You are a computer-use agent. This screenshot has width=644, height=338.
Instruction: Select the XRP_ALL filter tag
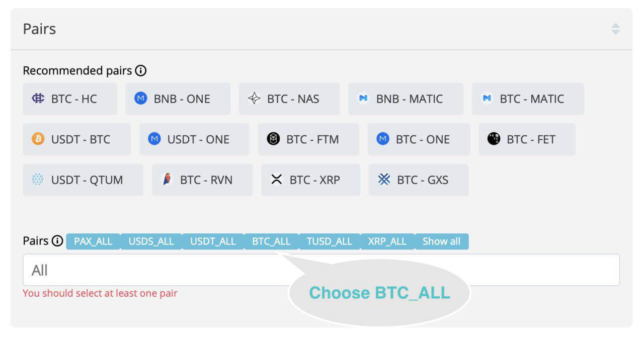(387, 241)
